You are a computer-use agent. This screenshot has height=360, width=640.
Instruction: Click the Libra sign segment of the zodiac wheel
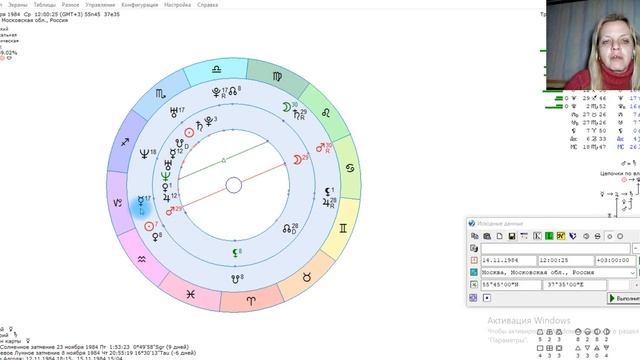point(217,69)
